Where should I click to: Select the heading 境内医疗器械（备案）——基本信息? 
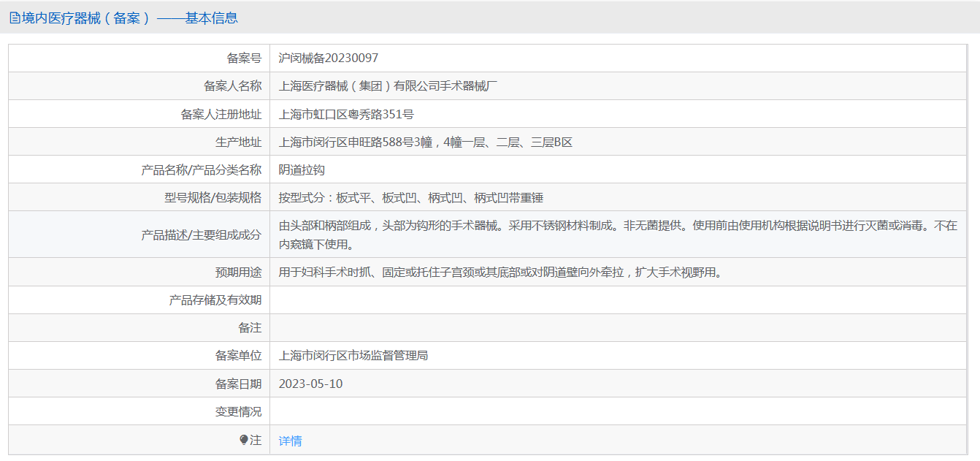pyautogui.click(x=129, y=18)
